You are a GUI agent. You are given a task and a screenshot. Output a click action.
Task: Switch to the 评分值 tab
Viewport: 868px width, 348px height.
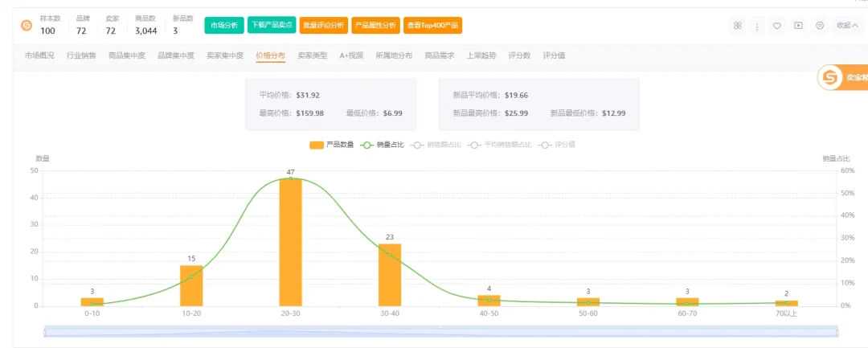pos(554,55)
